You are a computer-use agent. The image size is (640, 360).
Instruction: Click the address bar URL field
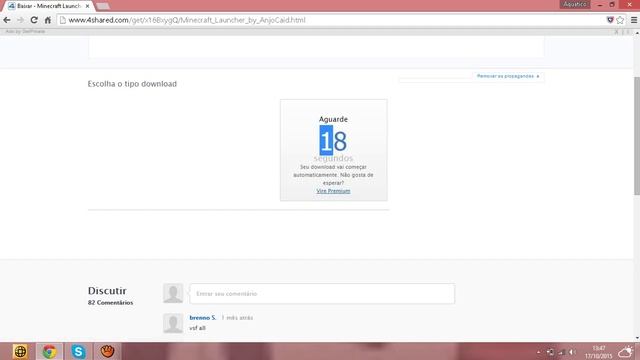point(331,20)
